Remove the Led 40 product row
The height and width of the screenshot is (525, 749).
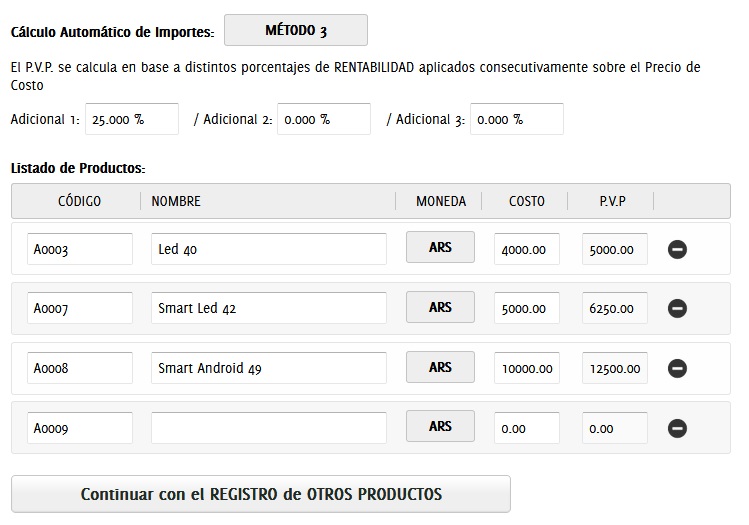(677, 249)
